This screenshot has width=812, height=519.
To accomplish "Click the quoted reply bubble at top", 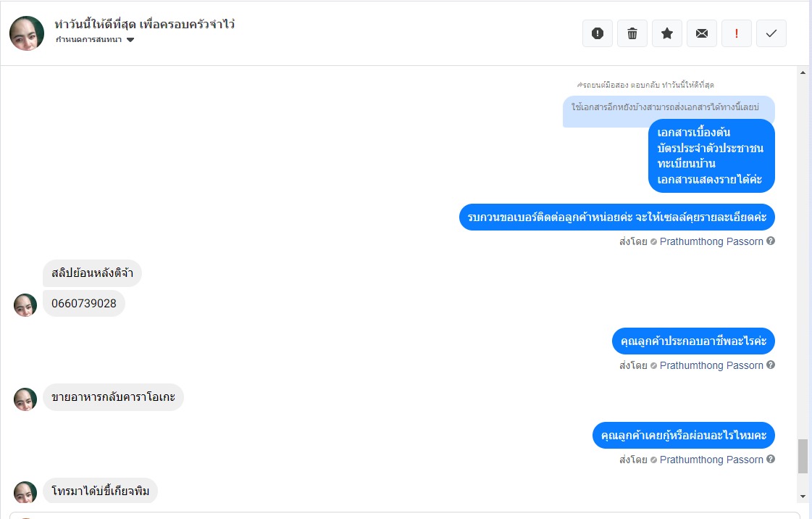I will pyautogui.click(x=669, y=108).
